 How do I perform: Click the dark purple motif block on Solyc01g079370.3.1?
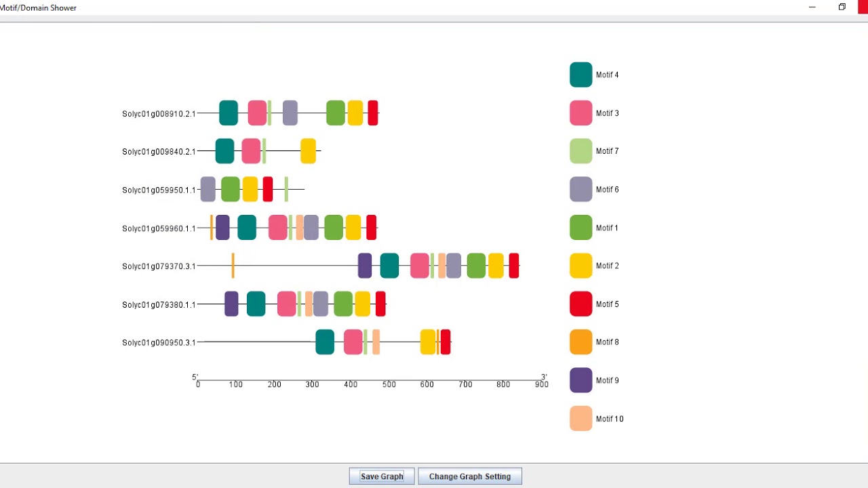pyautogui.click(x=365, y=266)
